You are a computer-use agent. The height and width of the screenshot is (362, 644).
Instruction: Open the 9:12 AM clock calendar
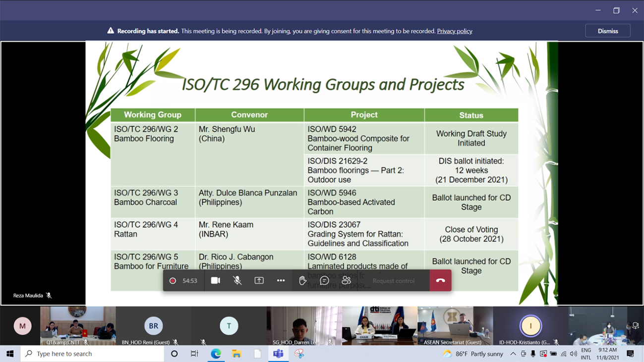(x=607, y=354)
